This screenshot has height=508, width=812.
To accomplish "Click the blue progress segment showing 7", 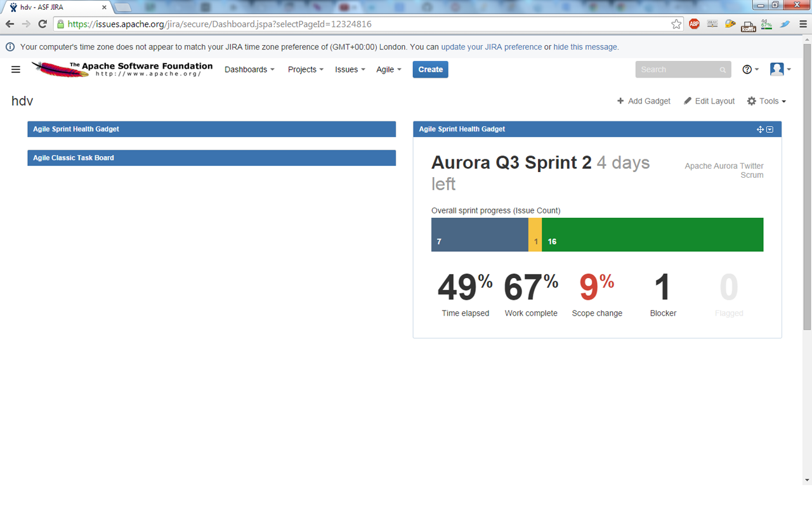I will [480, 234].
